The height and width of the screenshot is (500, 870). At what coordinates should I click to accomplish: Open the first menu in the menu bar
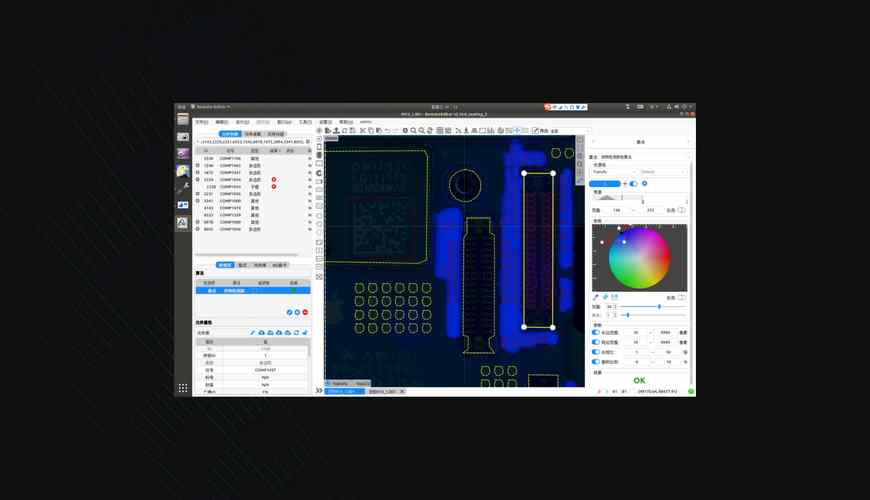tap(201, 122)
